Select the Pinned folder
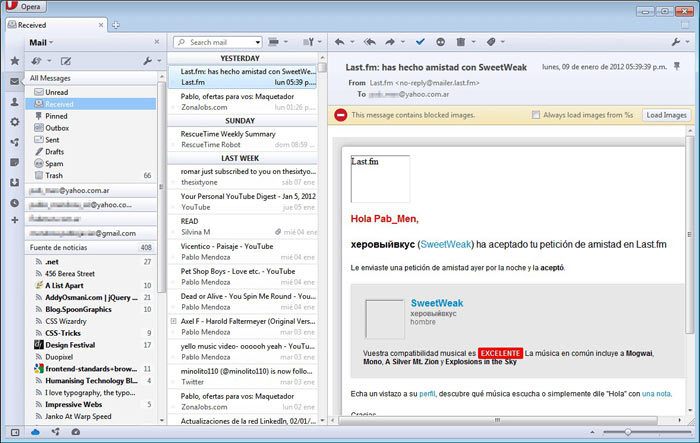The height and width of the screenshot is (443, 700). (x=91, y=116)
